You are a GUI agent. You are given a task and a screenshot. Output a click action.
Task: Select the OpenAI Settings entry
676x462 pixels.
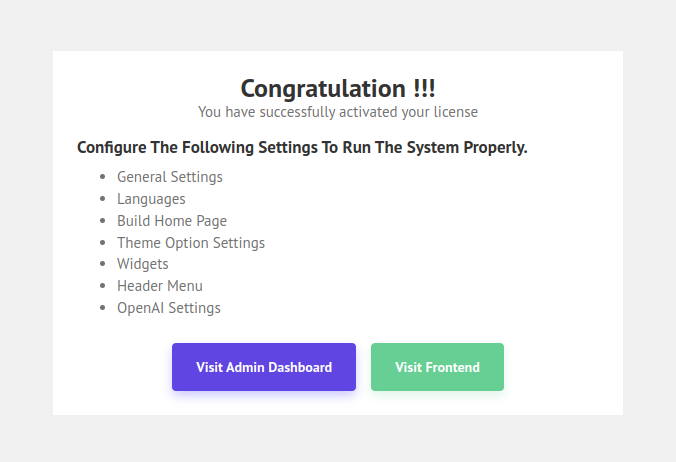169,308
